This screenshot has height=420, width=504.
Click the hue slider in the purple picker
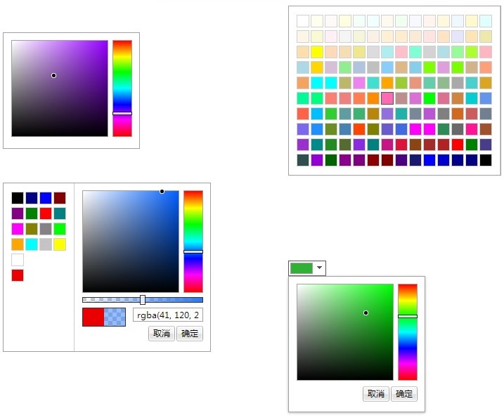point(122,88)
